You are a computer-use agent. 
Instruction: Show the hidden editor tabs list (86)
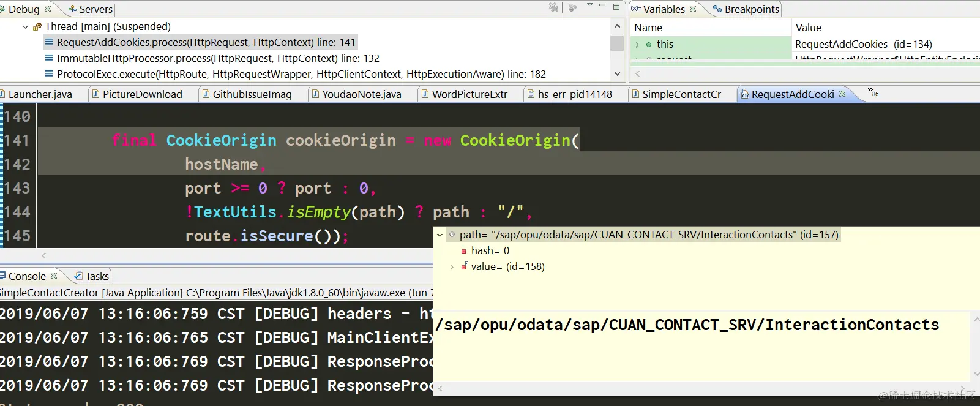click(873, 92)
